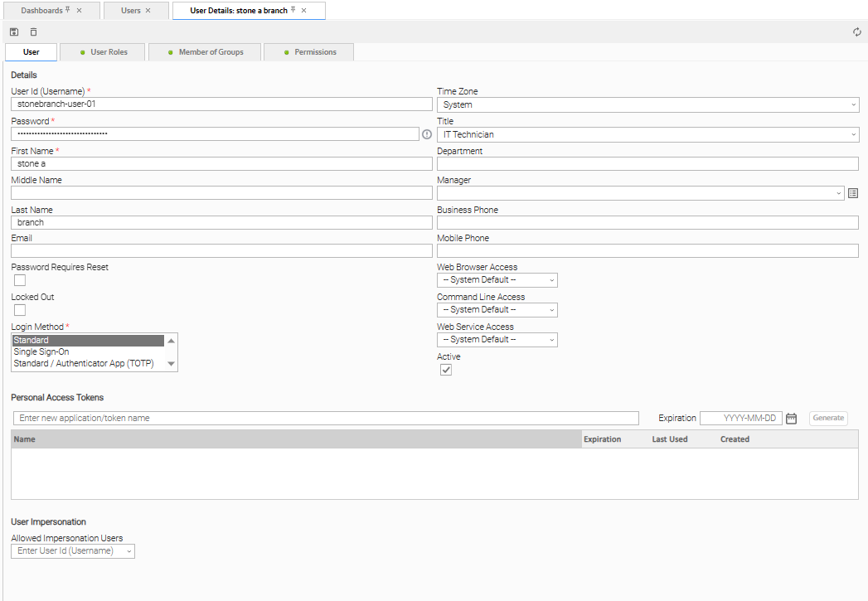This screenshot has height=601, width=868.
Task: Click the pin icon on Dashboards tab
Action: click(x=68, y=10)
